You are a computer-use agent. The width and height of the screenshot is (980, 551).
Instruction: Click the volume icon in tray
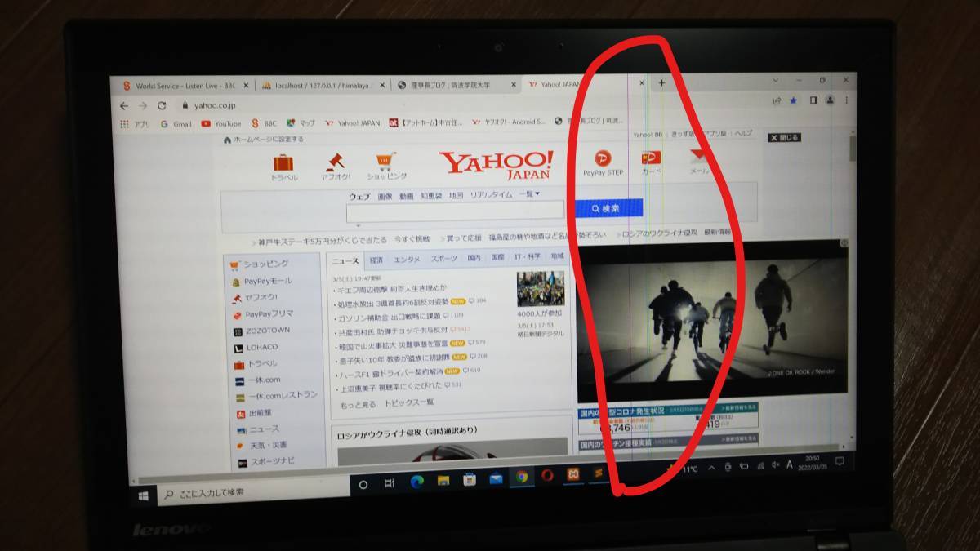[x=775, y=464]
